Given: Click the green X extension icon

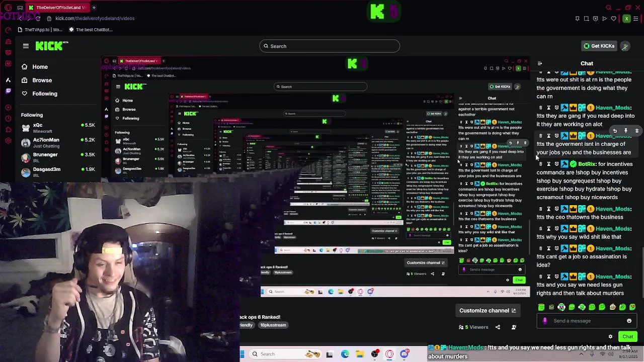Looking at the screenshot, I should [x=626, y=19].
